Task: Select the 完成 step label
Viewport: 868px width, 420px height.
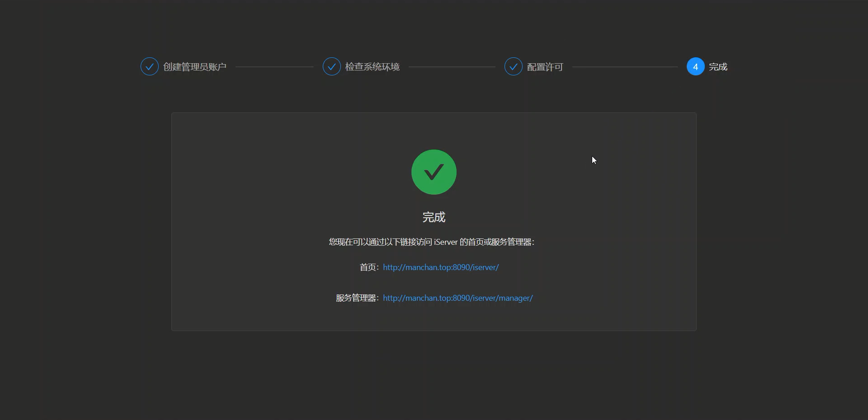Action: click(x=719, y=66)
